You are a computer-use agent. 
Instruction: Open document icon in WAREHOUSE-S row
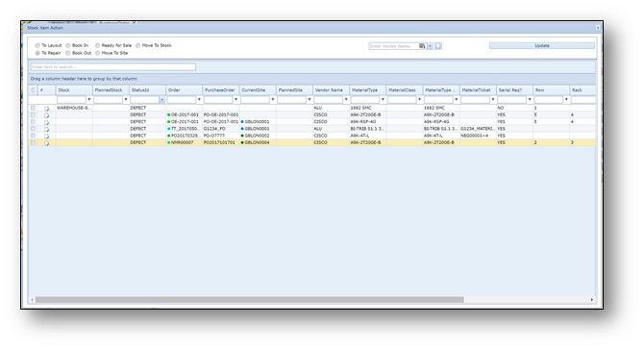click(x=46, y=109)
